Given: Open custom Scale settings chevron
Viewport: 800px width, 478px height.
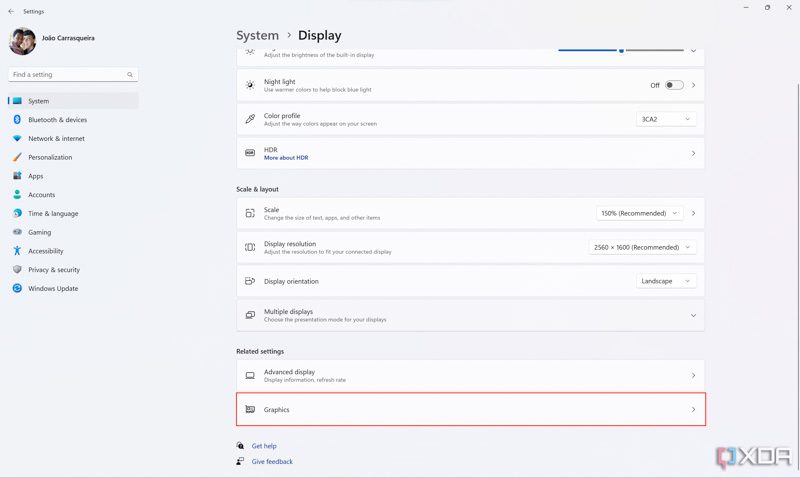Looking at the screenshot, I should click(693, 213).
